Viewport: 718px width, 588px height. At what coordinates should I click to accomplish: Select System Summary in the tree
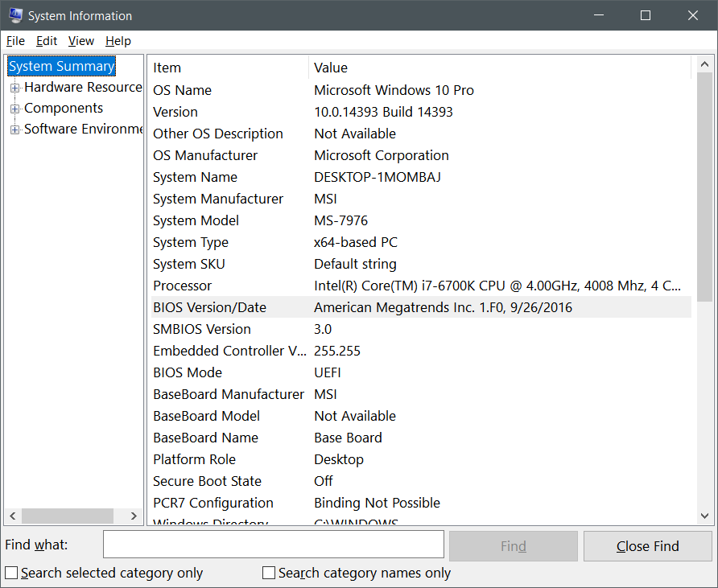[x=61, y=66]
